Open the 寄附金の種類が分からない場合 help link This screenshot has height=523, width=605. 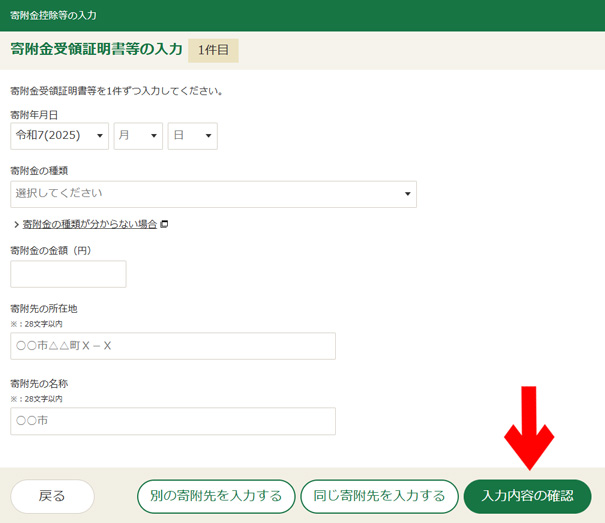click(89, 224)
